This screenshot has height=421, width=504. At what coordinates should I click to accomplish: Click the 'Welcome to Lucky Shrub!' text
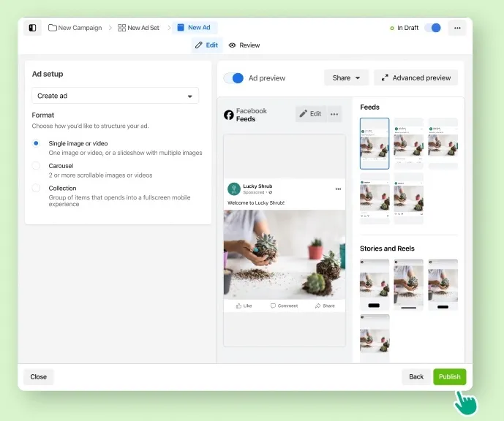point(256,203)
